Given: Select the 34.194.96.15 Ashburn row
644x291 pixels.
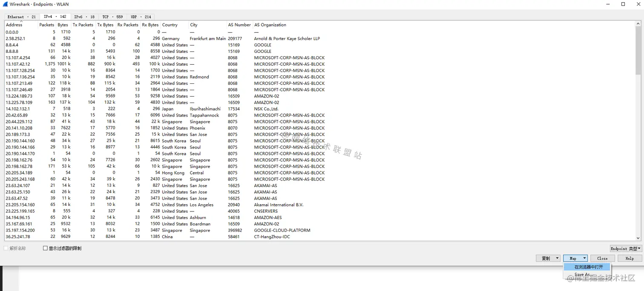Looking at the screenshot, I should coord(319,217).
